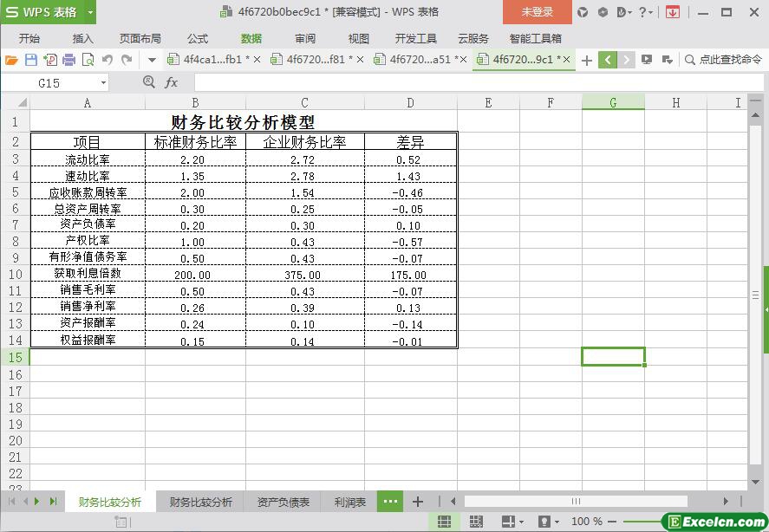
Task: Open the WPS 表格 application menu dropdown
Action: coord(90,12)
